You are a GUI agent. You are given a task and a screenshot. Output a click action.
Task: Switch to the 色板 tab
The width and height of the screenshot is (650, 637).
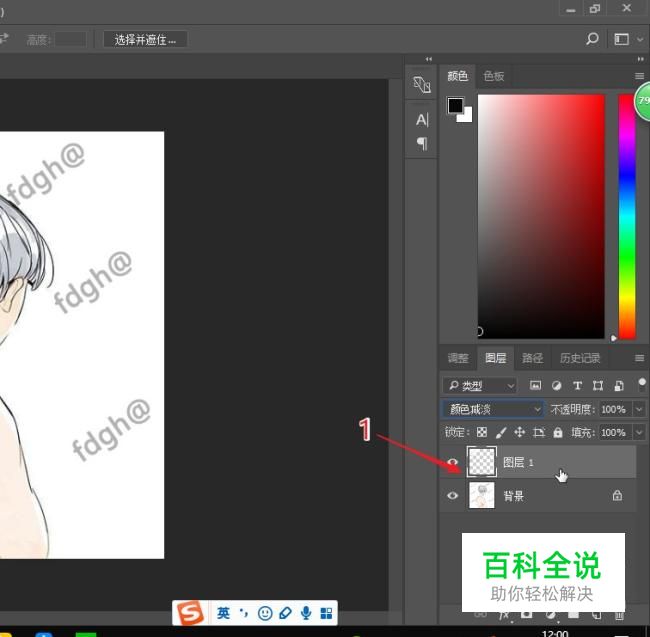493,76
